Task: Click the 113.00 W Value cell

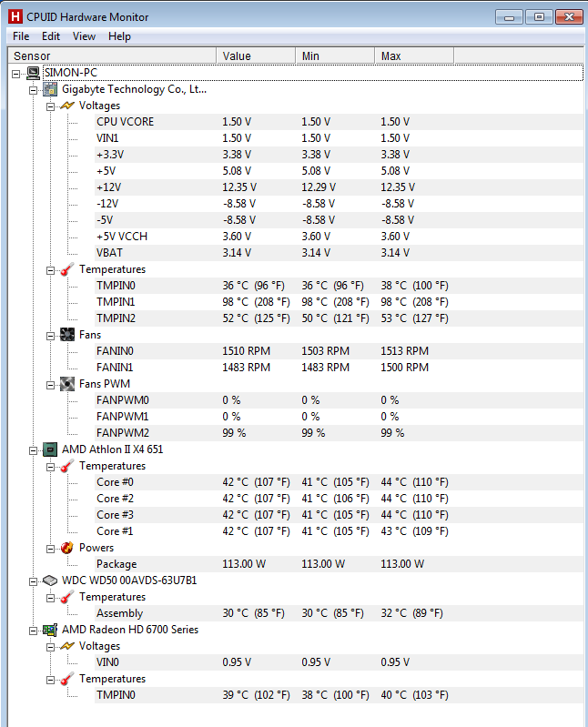Action: [244, 564]
